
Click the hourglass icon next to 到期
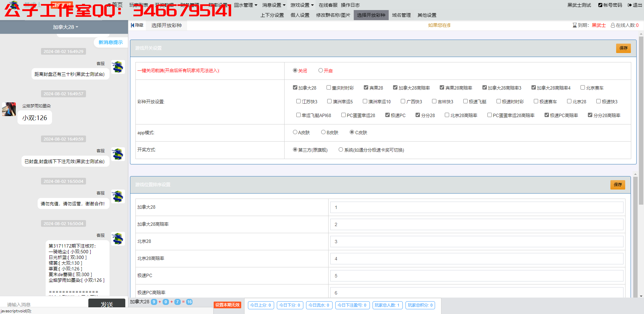pos(575,25)
